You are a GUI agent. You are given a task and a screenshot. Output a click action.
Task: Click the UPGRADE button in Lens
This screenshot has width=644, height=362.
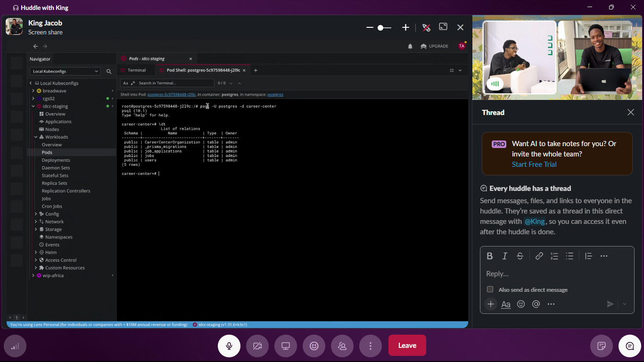point(435,46)
